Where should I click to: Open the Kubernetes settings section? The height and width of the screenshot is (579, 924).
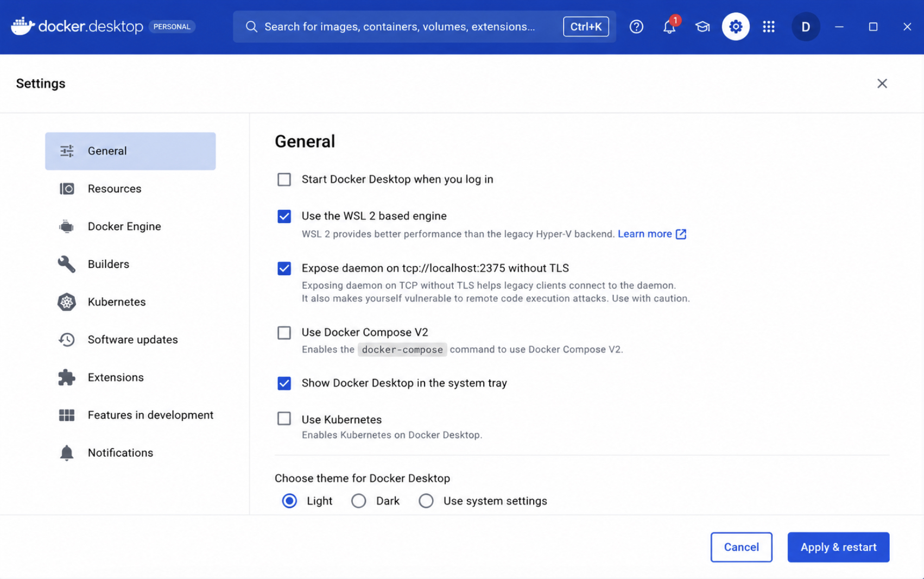130,302
